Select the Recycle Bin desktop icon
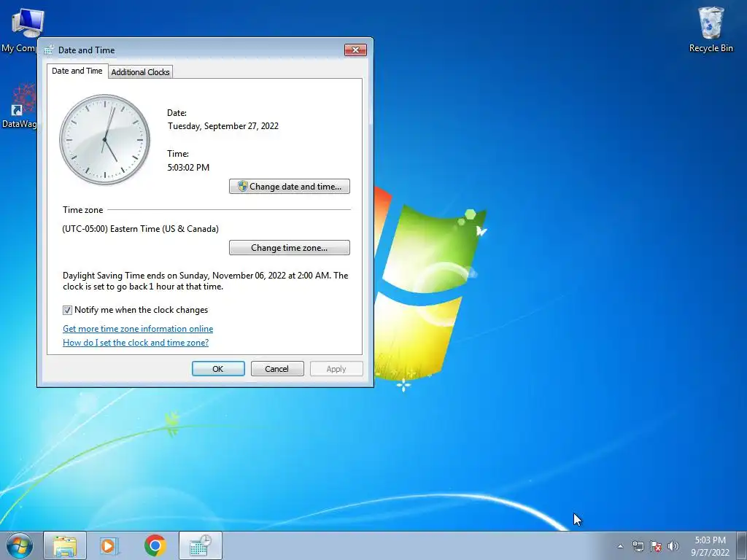 point(711,29)
